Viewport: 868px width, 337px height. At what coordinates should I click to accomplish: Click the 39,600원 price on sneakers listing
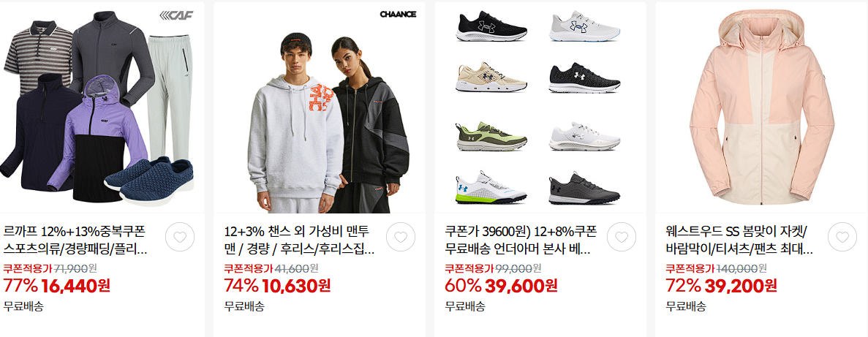point(521,286)
